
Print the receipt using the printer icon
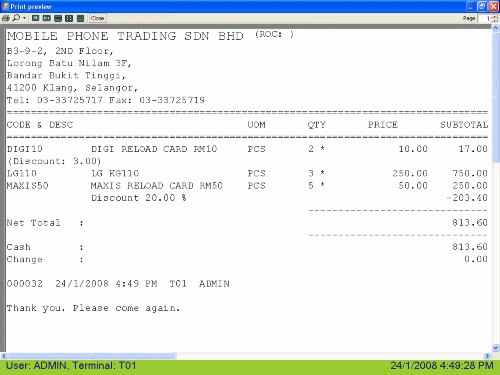tap(5, 18)
